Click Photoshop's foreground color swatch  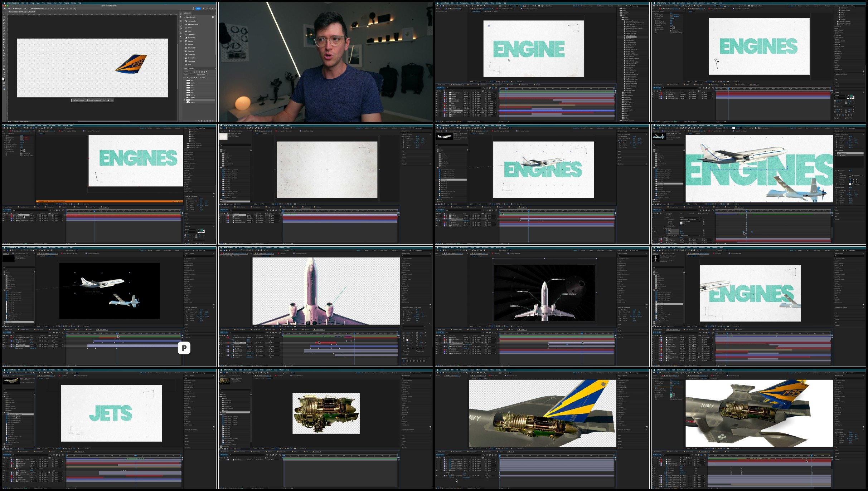tap(3, 79)
